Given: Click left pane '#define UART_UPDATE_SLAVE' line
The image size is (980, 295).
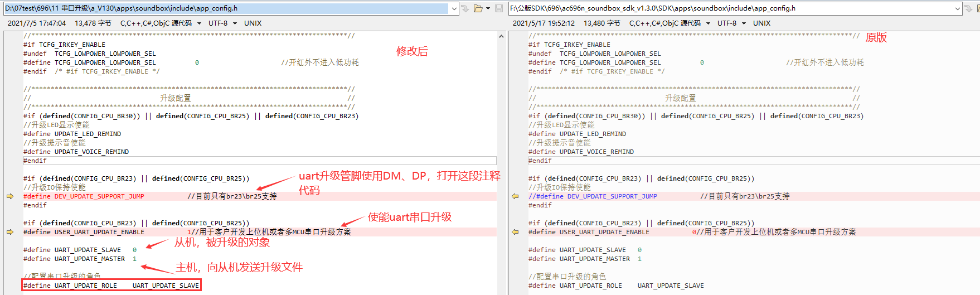Looking at the screenshot, I should 80,250.
